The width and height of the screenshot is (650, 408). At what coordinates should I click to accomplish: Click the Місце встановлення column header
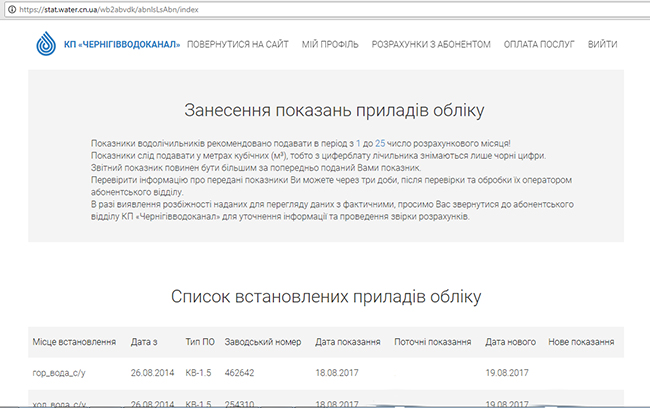[x=74, y=342]
